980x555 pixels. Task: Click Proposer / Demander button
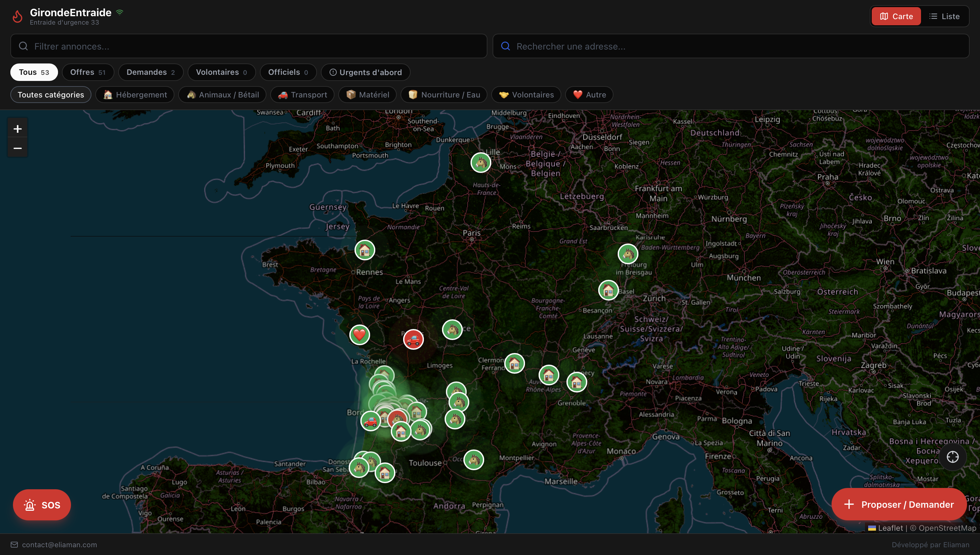click(899, 504)
